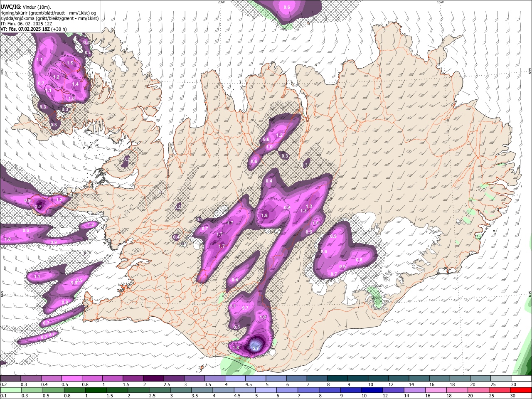Pick the medium green 0.5–0.8 swatch in lower legend
Screen dimensions: 532x399
[x=53, y=390]
